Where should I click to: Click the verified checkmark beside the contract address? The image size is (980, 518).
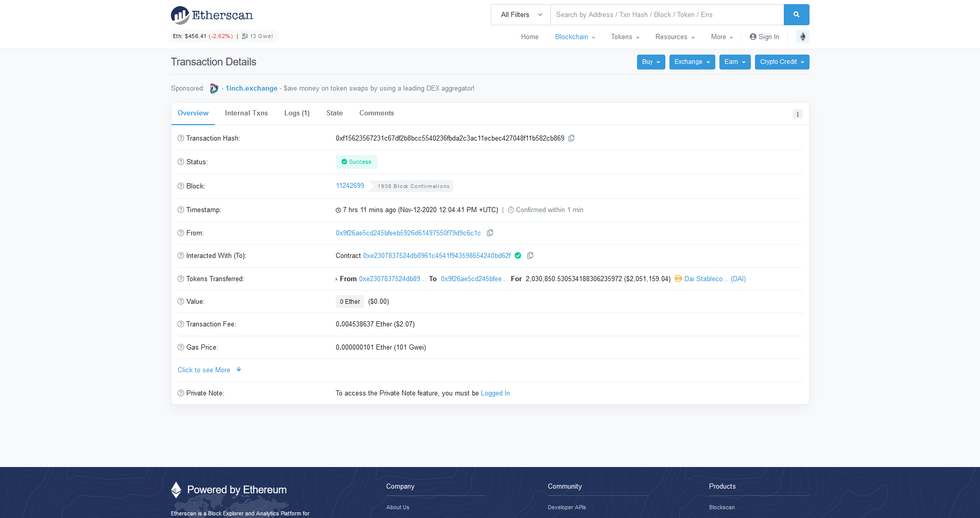pos(518,255)
